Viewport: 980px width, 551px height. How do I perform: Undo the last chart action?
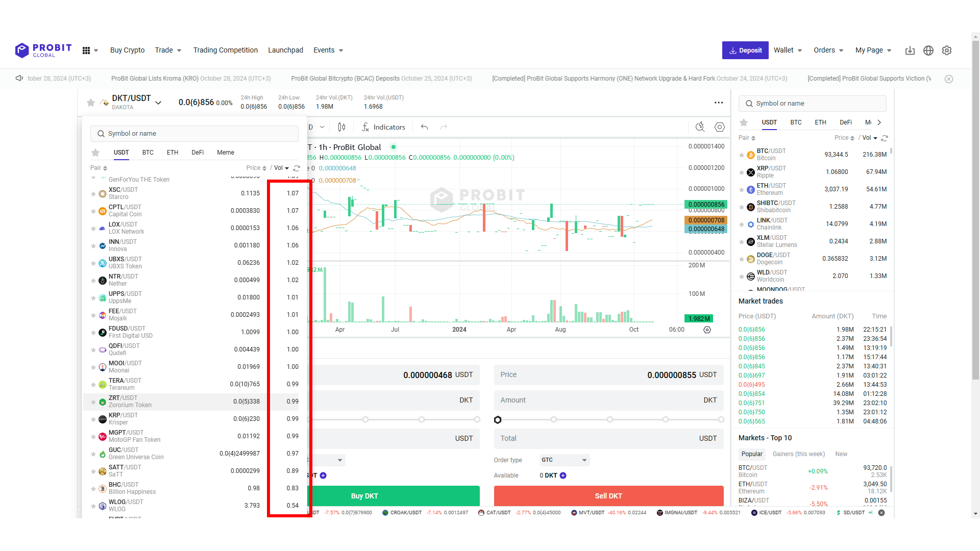point(424,127)
